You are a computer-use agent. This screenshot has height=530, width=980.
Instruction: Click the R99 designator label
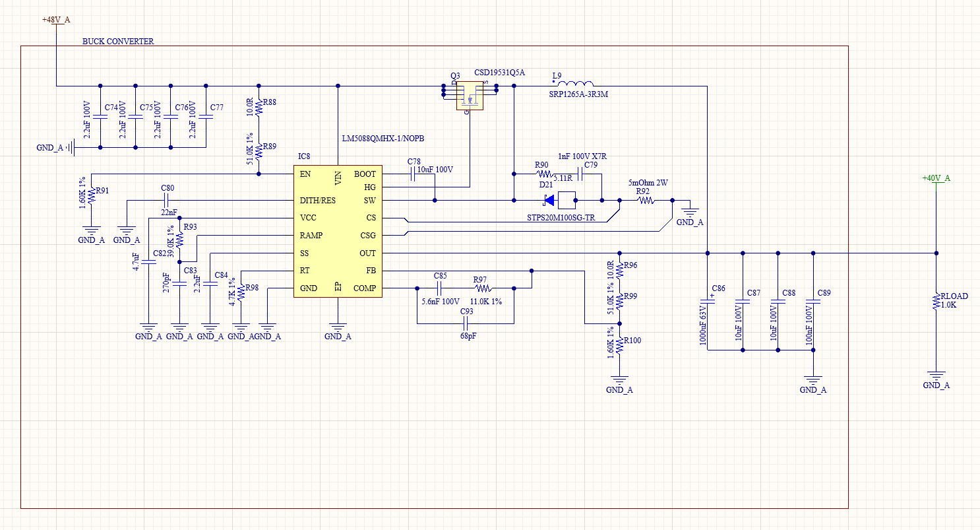pos(631,296)
